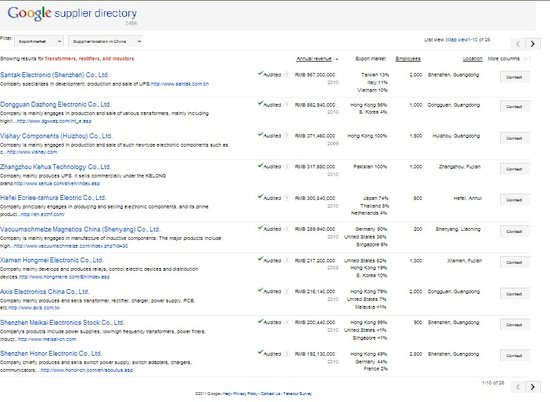Open Zhangzhou Kehua Technology Co., Ltd. listing
Image resolution: width=550 pixels, height=402 pixels.
(55, 167)
